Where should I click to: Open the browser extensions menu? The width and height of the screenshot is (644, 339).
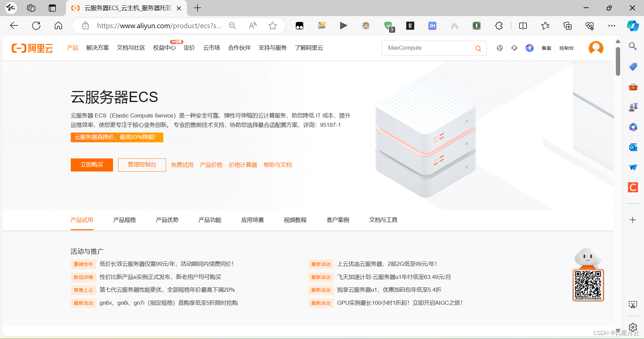(x=499, y=26)
